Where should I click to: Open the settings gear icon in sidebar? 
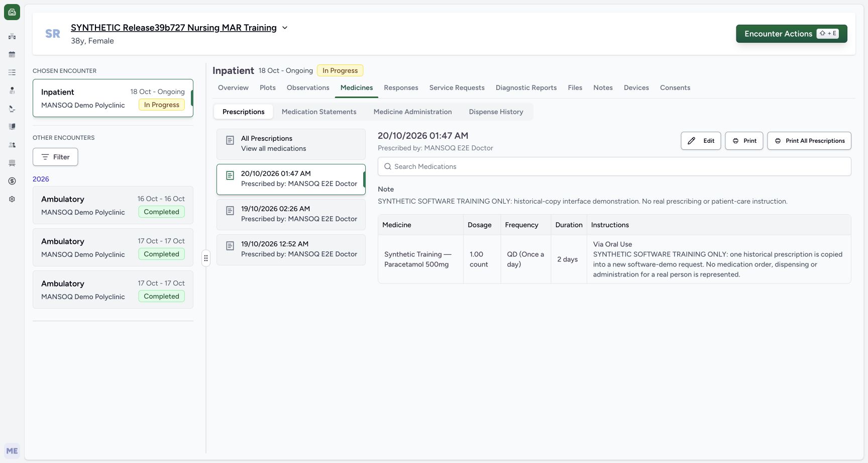tap(12, 199)
